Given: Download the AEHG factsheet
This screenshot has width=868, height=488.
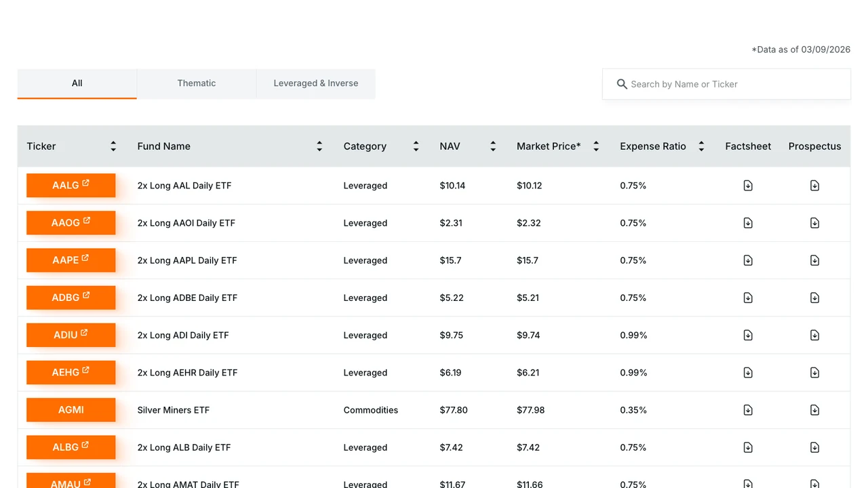Looking at the screenshot, I should (748, 373).
